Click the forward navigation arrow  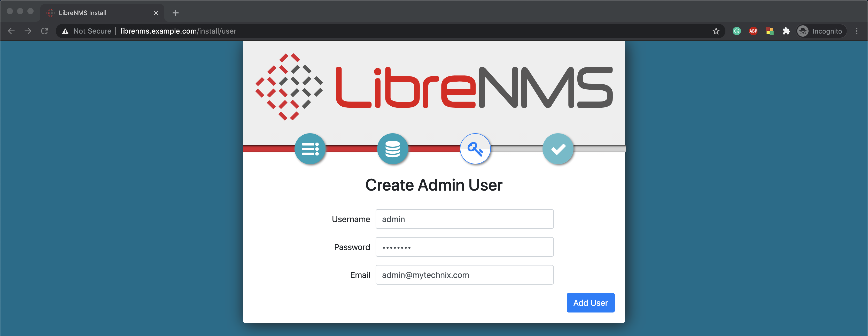(x=28, y=31)
